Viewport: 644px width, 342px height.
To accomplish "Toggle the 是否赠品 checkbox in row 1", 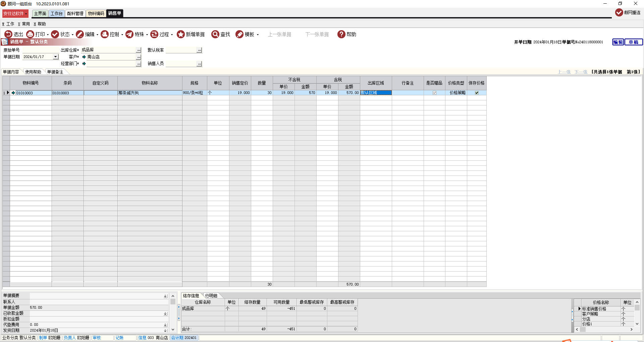I will (434, 93).
